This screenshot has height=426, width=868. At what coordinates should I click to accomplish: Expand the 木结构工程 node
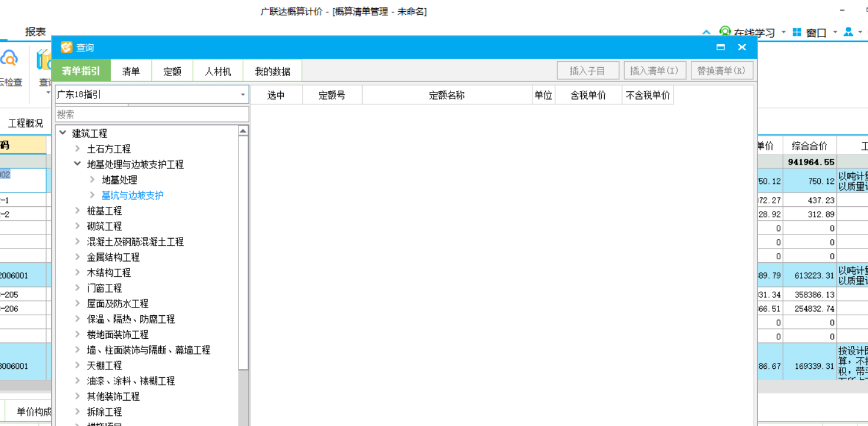(x=77, y=272)
